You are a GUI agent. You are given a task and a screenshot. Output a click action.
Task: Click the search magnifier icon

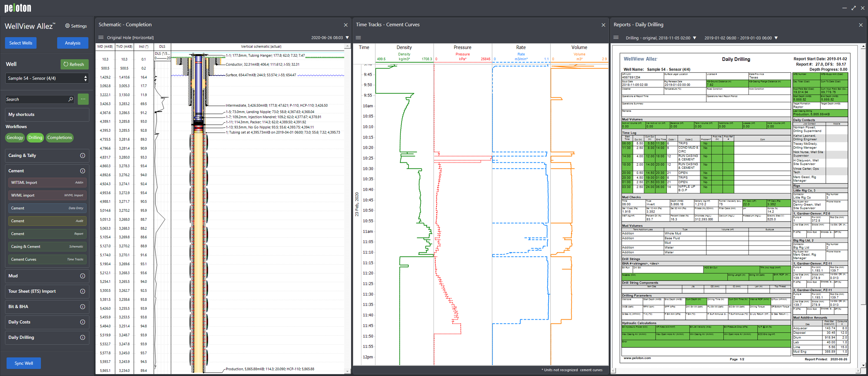[70, 99]
